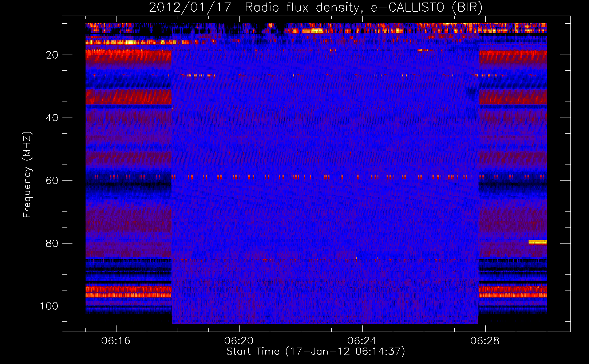This screenshot has height=364, width=589.
Task: Click the 100 MHz frequency label
Action: pyautogui.click(x=49, y=306)
